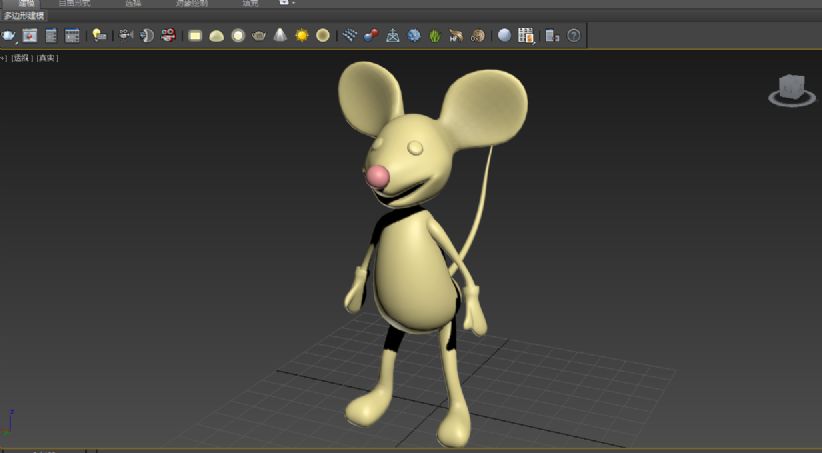This screenshot has width=822, height=453.
Task: Expand the 多边形建模 panel
Action: pyautogui.click(x=24, y=16)
